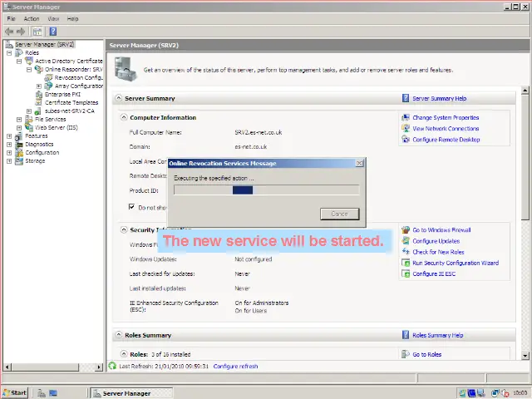Close the Online Revocation Services Message dialog
532x399 pixels.
point(359,163)
